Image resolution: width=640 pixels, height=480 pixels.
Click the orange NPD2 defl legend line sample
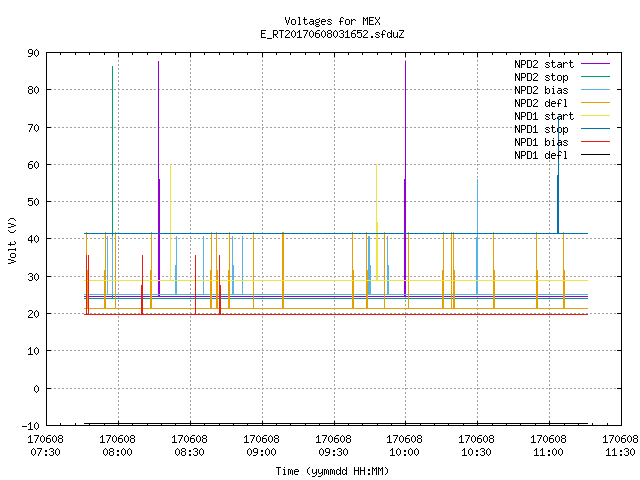click(596, 103)
